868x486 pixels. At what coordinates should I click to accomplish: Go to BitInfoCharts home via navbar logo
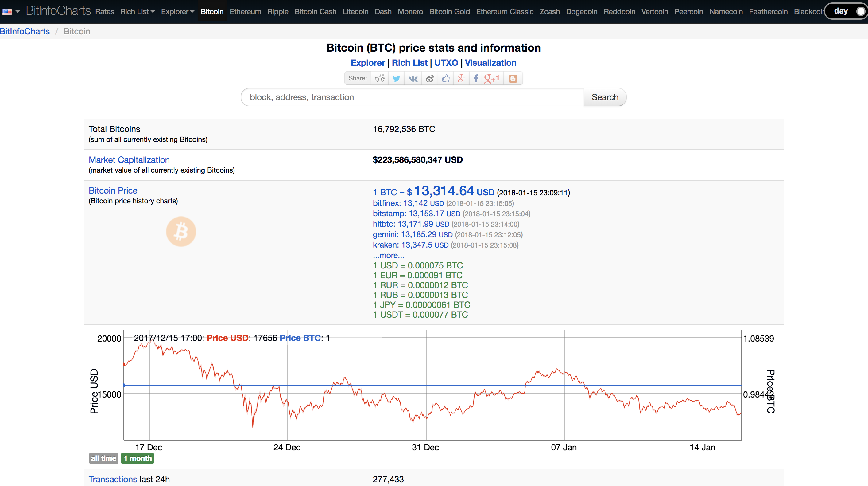(x=58, y=11)
